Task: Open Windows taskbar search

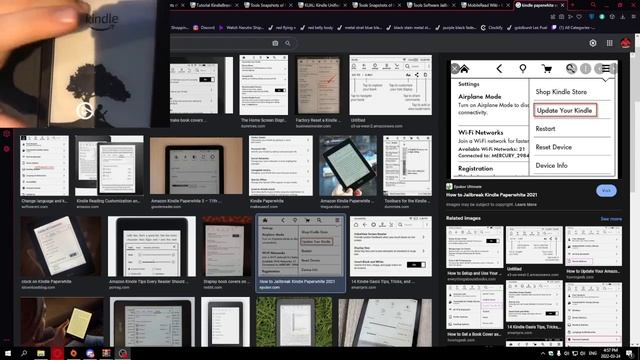Action: pyautogui.click(x=24, y=353)
